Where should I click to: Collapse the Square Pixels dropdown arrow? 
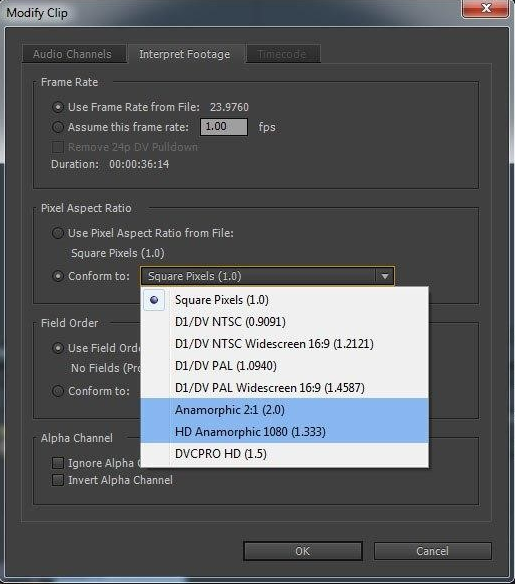coord(385,276)
